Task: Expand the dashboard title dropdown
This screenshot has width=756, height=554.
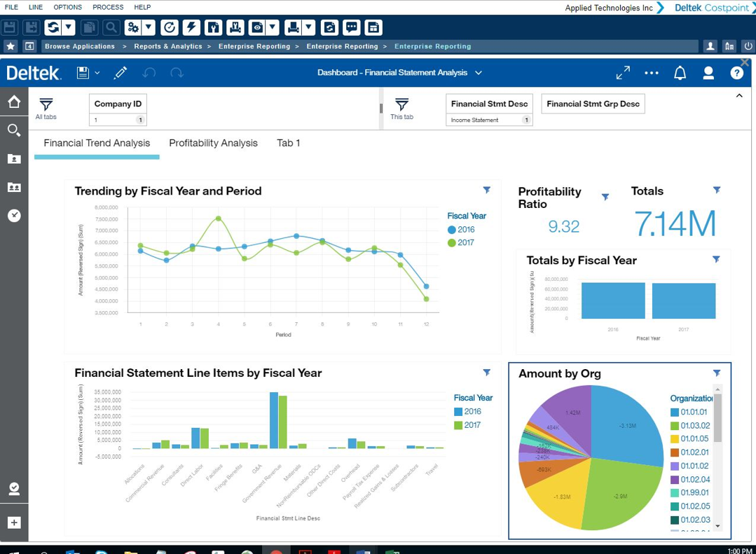Action: point(479,73)
